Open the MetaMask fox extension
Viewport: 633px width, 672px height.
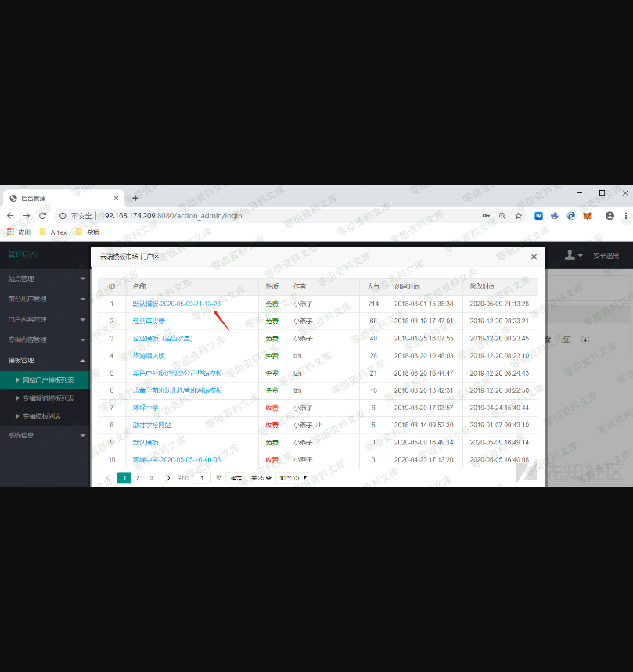(x=587, y=216)
